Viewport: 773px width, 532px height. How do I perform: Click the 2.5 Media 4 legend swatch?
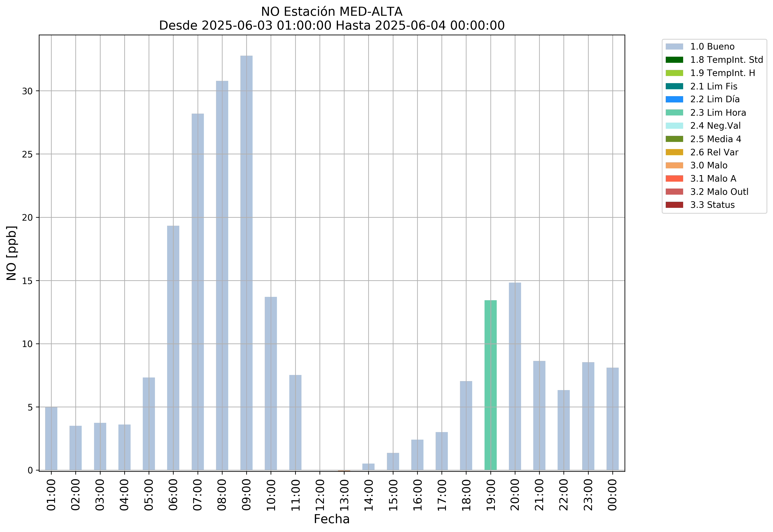pyautogui.click(x=674, y=139)
